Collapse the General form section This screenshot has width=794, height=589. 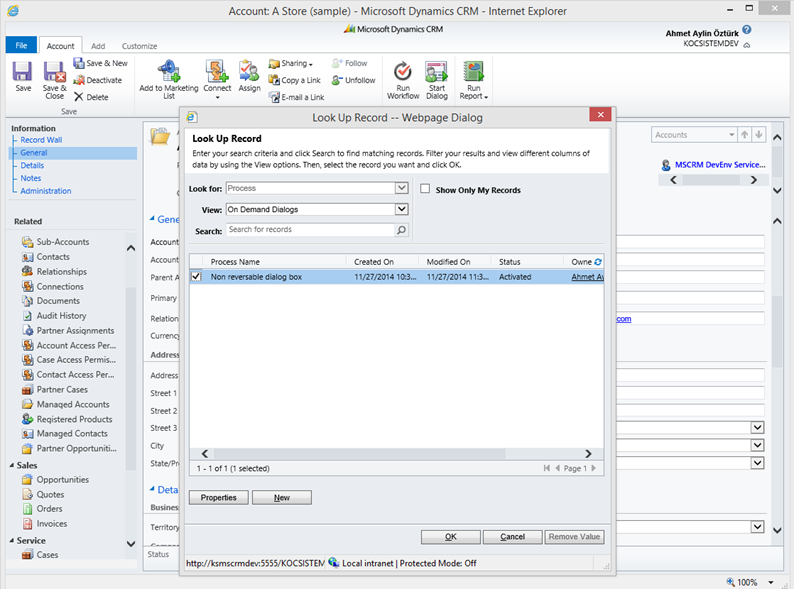click(152, 219)
